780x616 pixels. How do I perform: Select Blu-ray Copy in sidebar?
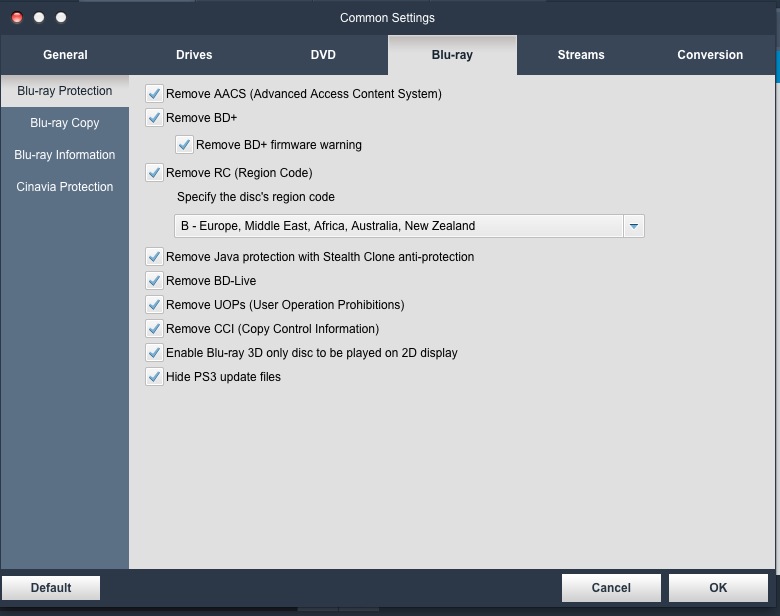[x=65, y=123]
